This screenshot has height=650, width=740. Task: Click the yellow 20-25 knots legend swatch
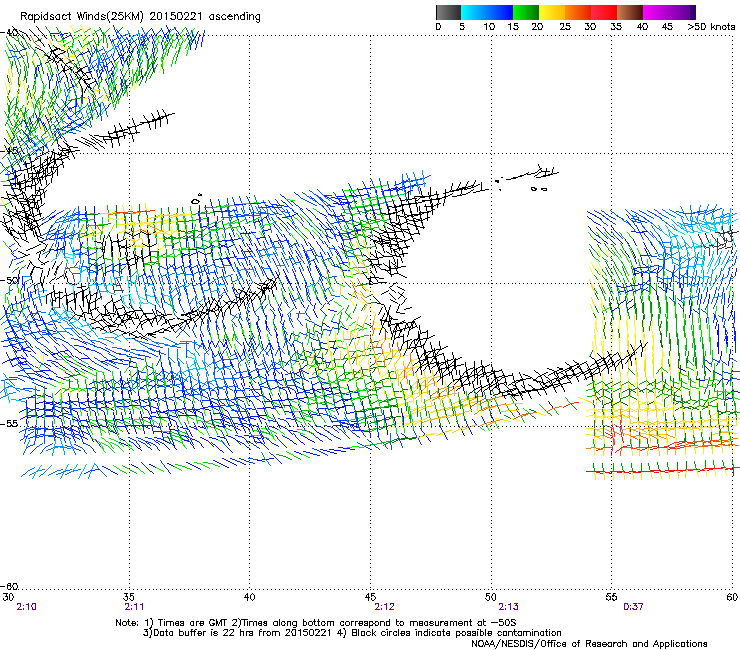(552, 12)
